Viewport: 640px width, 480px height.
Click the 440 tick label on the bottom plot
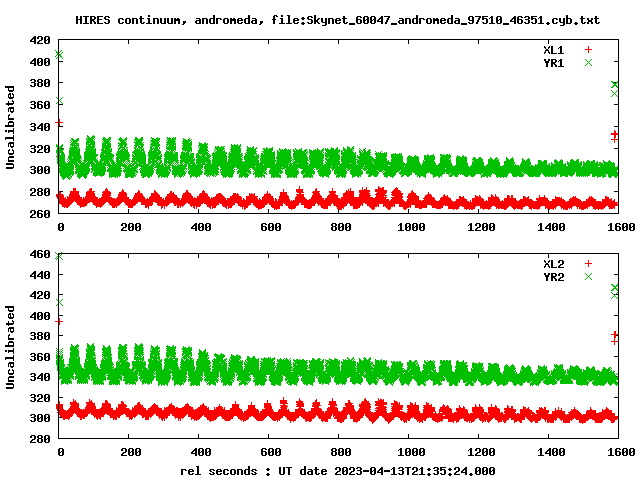[40, 275]
